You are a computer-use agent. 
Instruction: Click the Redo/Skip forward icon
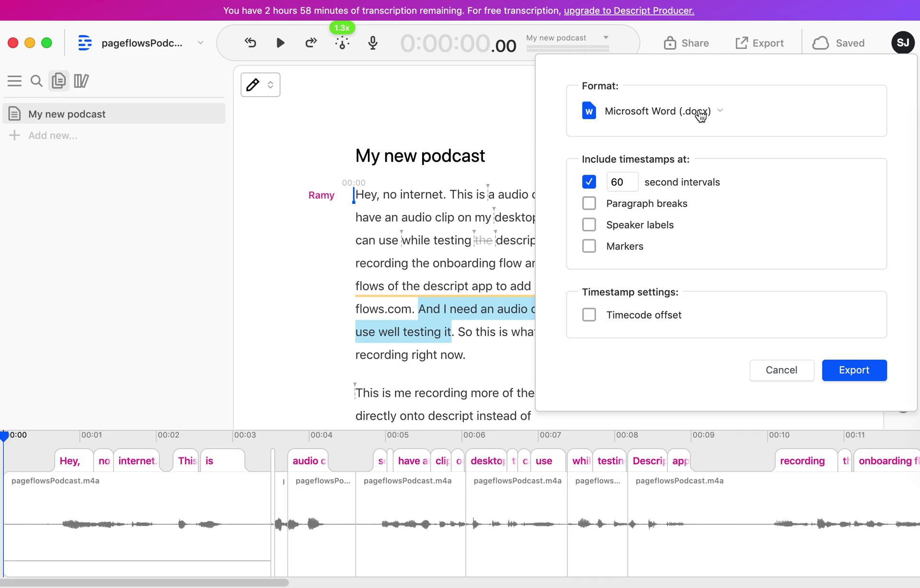coord(310,43)
